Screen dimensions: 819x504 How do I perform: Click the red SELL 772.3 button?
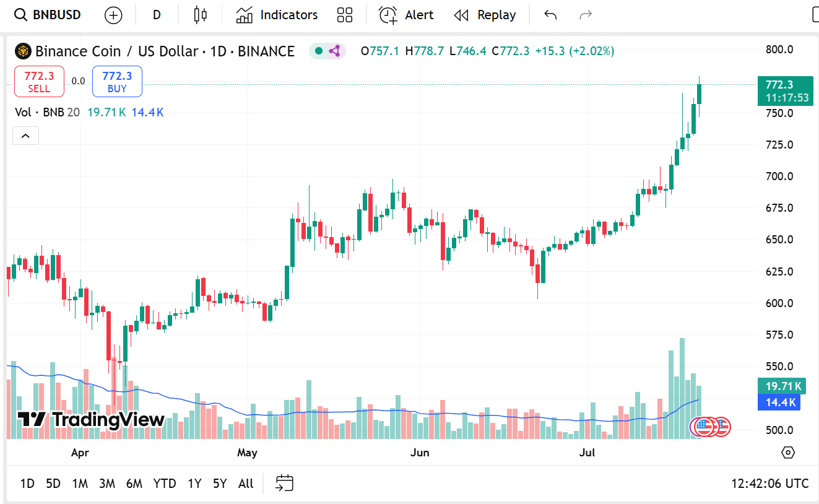click(39, 82)
